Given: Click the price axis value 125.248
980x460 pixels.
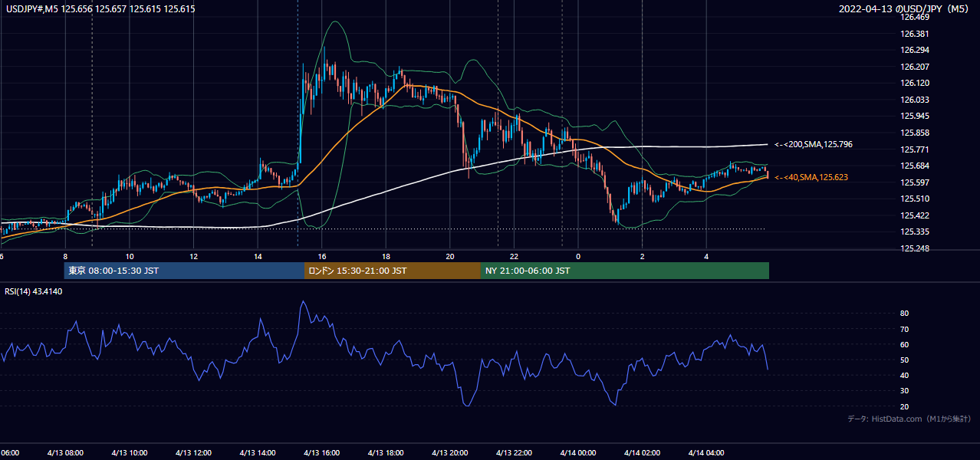Looking at the screenshot, I should click(x=914, y=248).
